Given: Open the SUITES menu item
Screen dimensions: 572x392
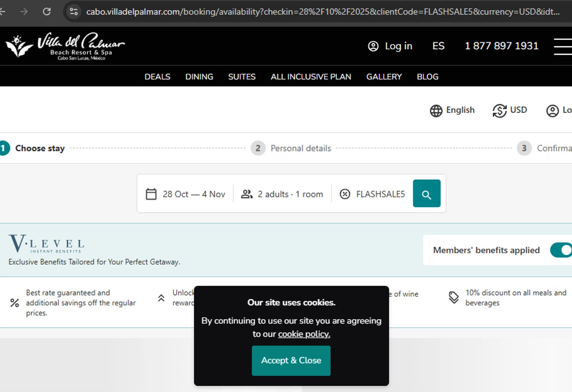Looking at the screenshot, I should [x=242, y=77].
